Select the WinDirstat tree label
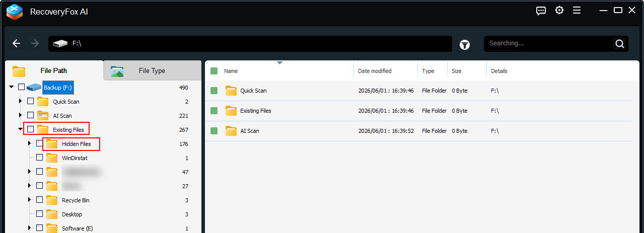This screenshot has height=233, width=644. tap(75, 158)
